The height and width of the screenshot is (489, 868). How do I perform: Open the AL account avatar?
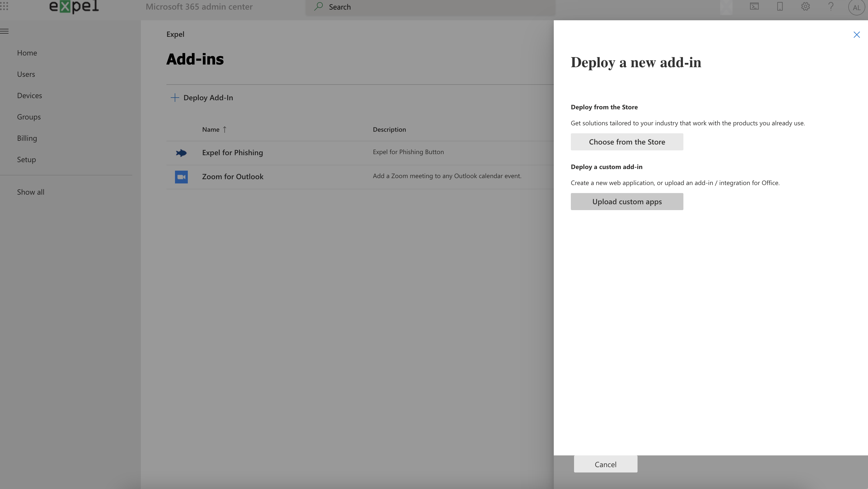(x=856, y=7)
